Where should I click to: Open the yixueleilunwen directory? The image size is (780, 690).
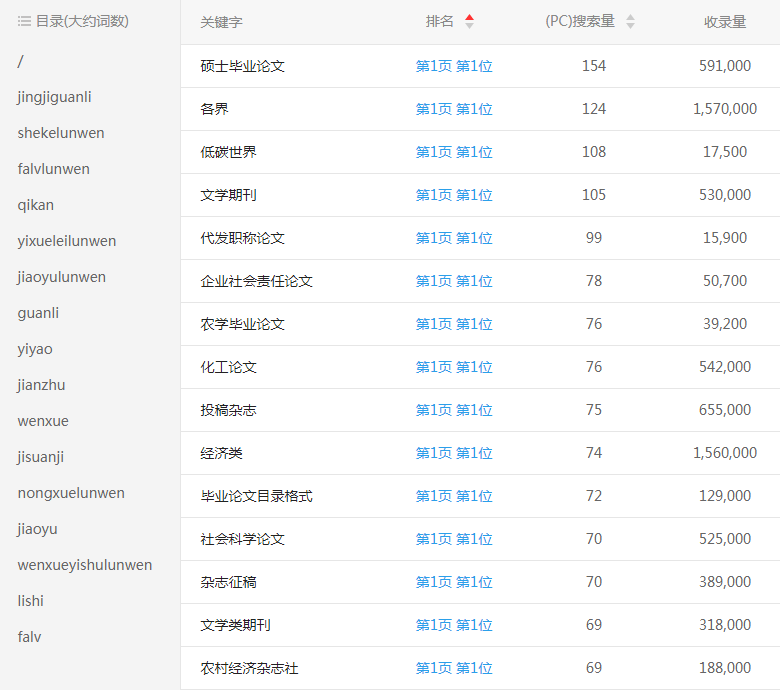coord(66,241)
